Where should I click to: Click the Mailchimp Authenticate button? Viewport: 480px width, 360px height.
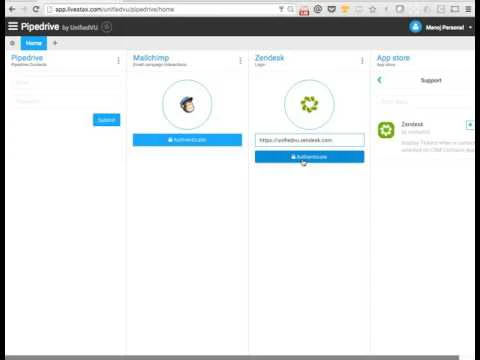tap(187, 140)
